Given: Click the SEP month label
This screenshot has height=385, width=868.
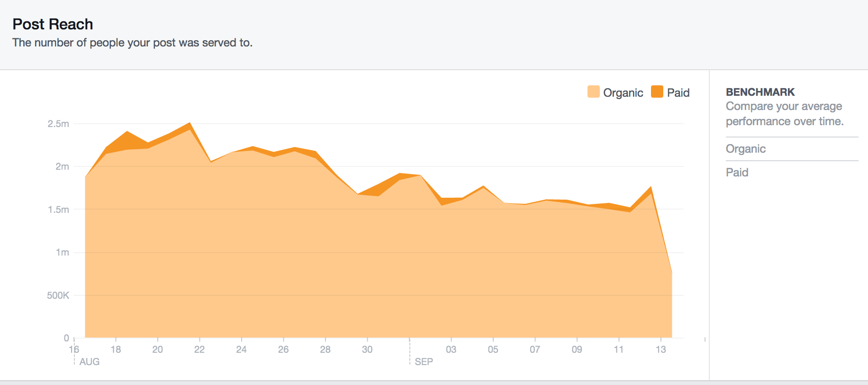Looking at the screenshot, I should [424, 362].
